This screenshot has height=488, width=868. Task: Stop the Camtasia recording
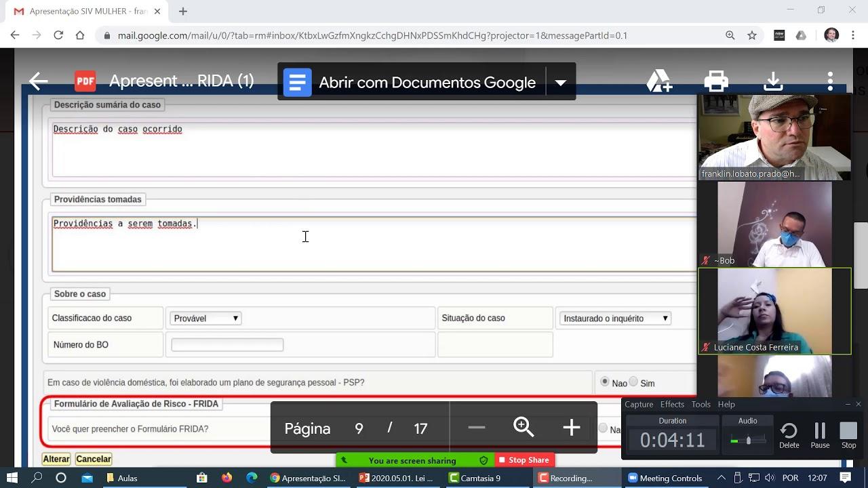click(x=848, y=434)
